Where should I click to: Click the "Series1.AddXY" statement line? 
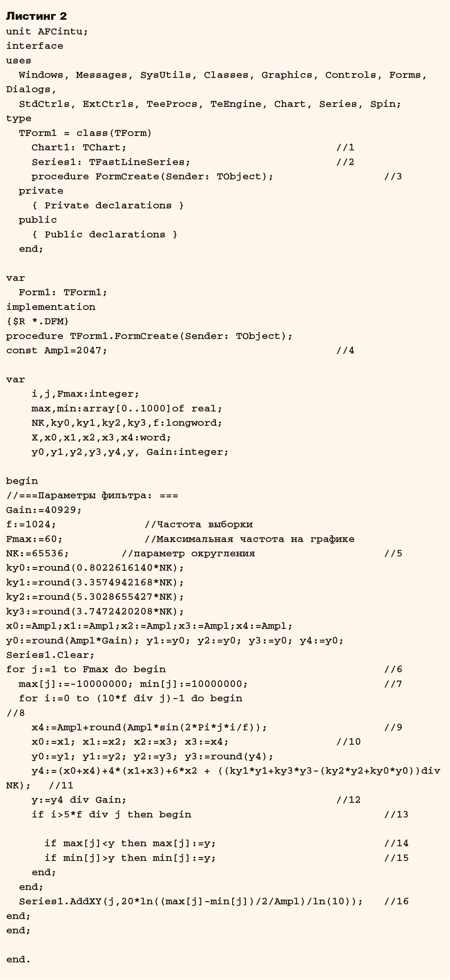190,901
